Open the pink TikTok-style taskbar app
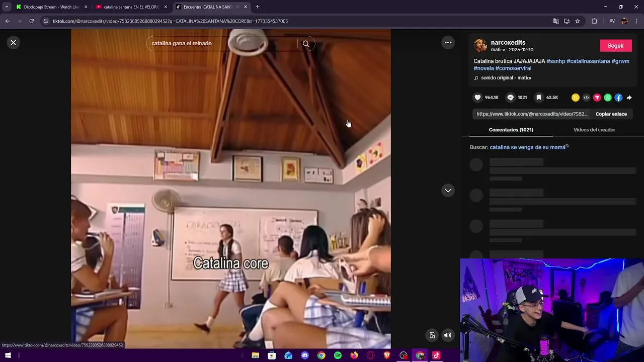 click(436, 355)
